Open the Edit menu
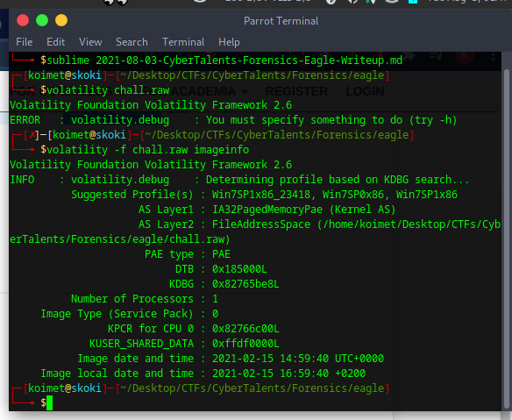The height and width of the screenshot is (420, 512). [x=55, y=42]
